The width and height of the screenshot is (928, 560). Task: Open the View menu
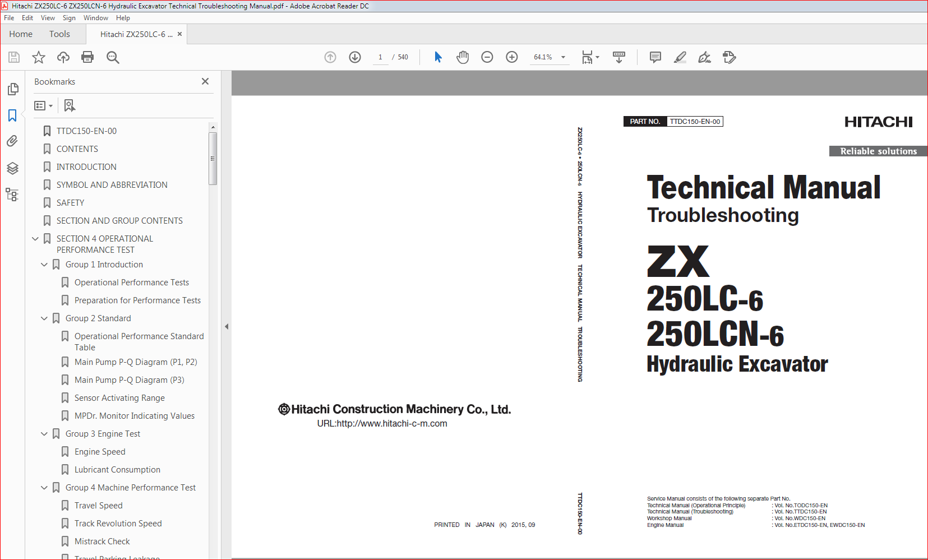[48, 18]
